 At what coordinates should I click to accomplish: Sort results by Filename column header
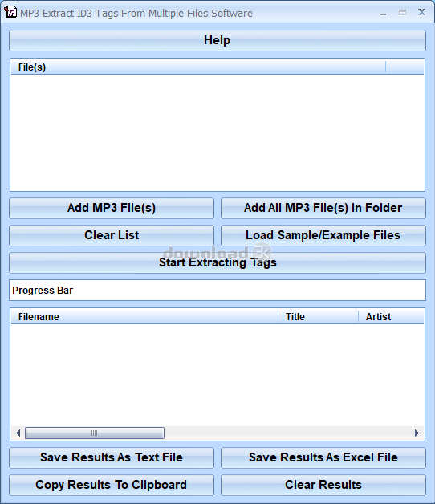pos(144,317)
